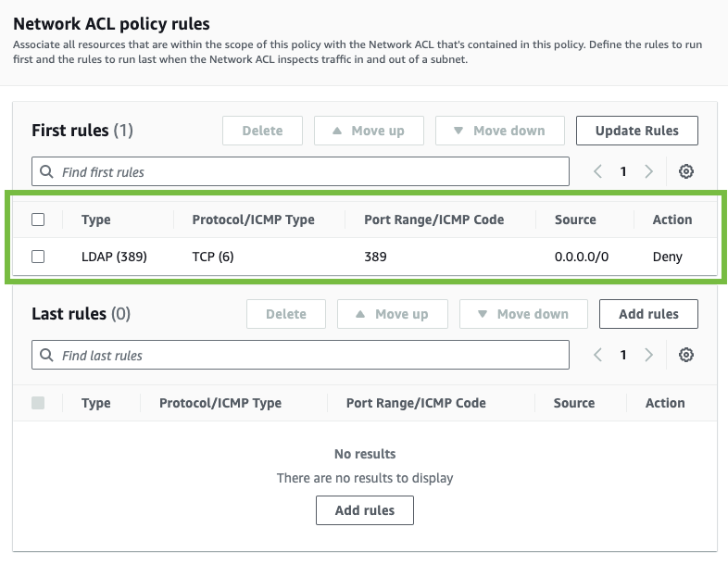Click Port Range/ICMP Code header in Last rules
728x565 pixels.
tap(416, 403)
